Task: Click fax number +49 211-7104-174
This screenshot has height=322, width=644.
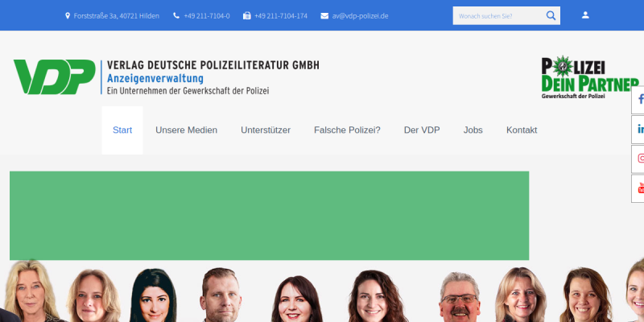Action: click(x=281, y=16)
